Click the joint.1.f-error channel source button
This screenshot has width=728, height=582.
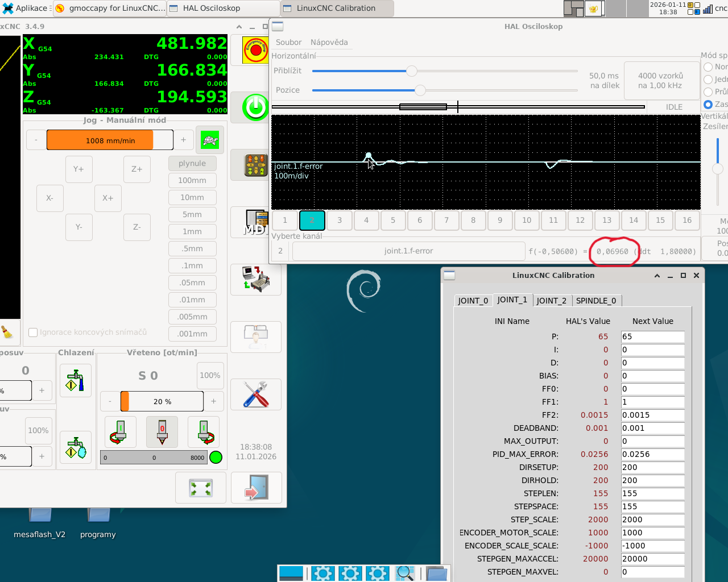click(x=408, y=251)
